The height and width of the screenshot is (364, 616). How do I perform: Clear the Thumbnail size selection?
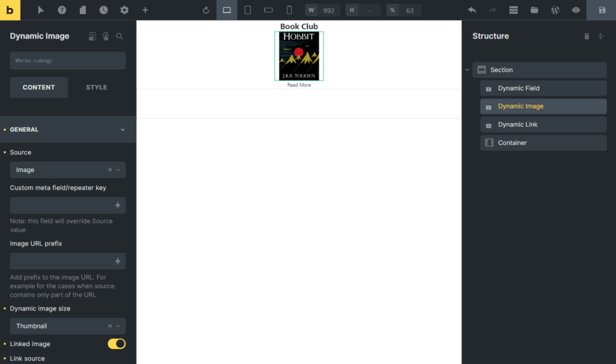[110, 326]
